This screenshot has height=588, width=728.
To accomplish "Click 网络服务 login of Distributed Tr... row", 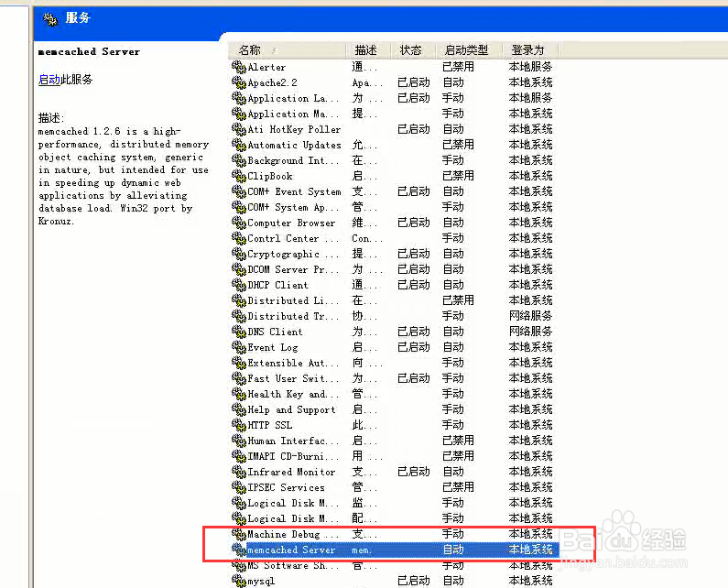I will [x=531, y=316].
